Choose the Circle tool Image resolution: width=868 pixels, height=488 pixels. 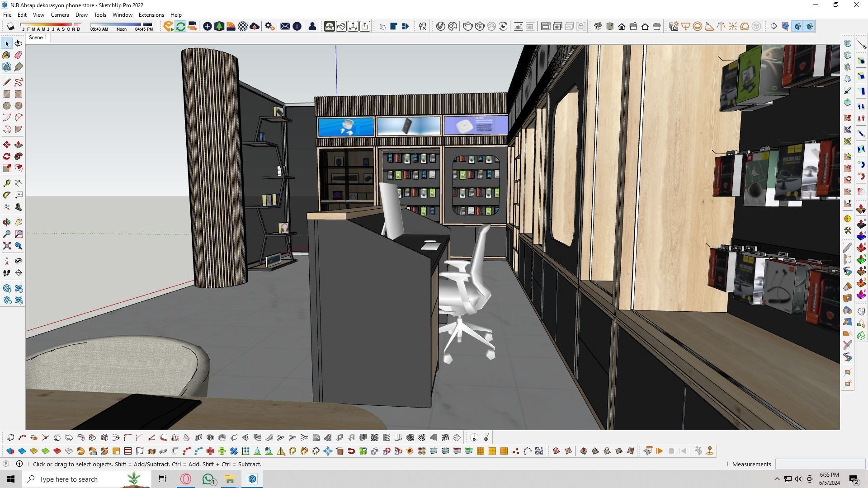7,106
